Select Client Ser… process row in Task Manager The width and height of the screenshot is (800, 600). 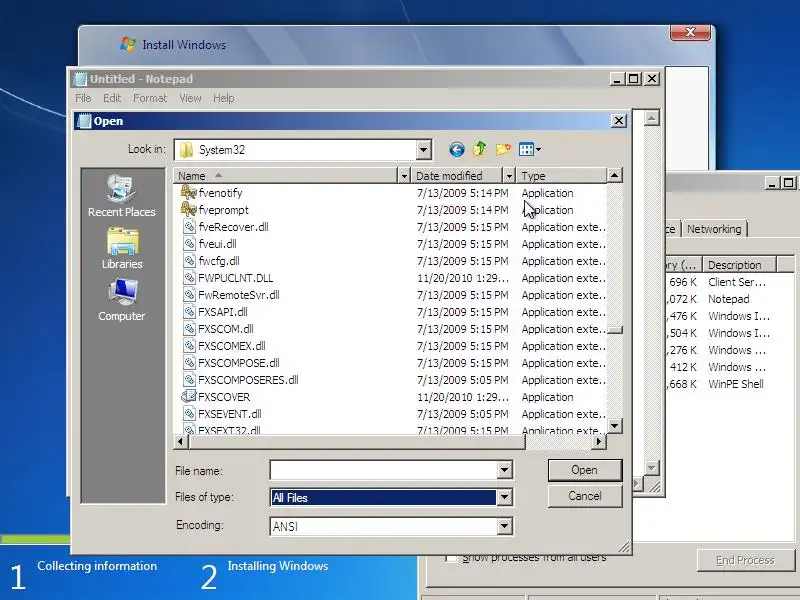[730, 282]
